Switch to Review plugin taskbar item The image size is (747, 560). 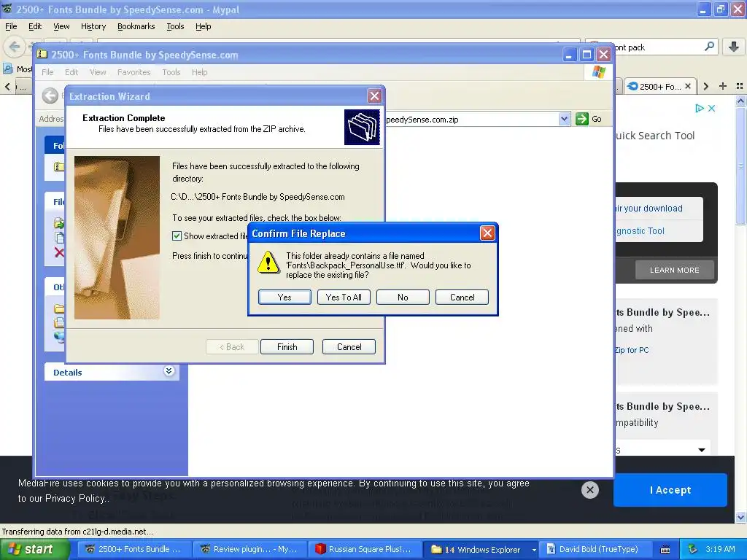[x=249, y=549]
